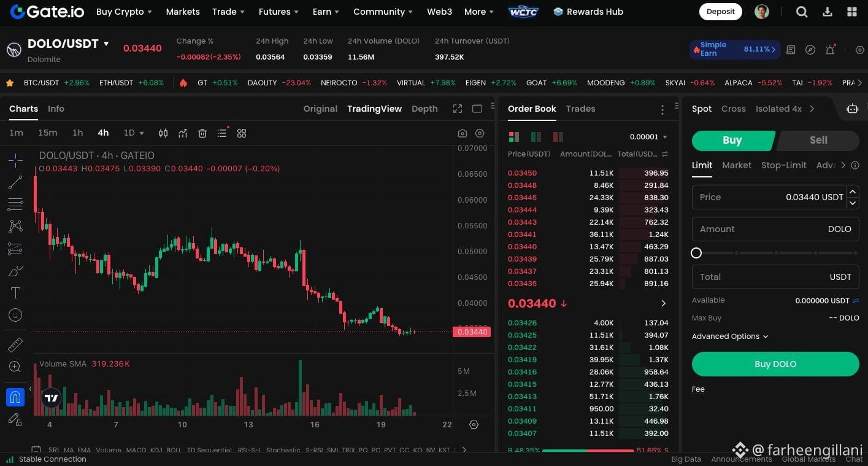This screenshot has height=466, width=868.
Task: Open the WCTC competition logo
Action: click(523, 12)
